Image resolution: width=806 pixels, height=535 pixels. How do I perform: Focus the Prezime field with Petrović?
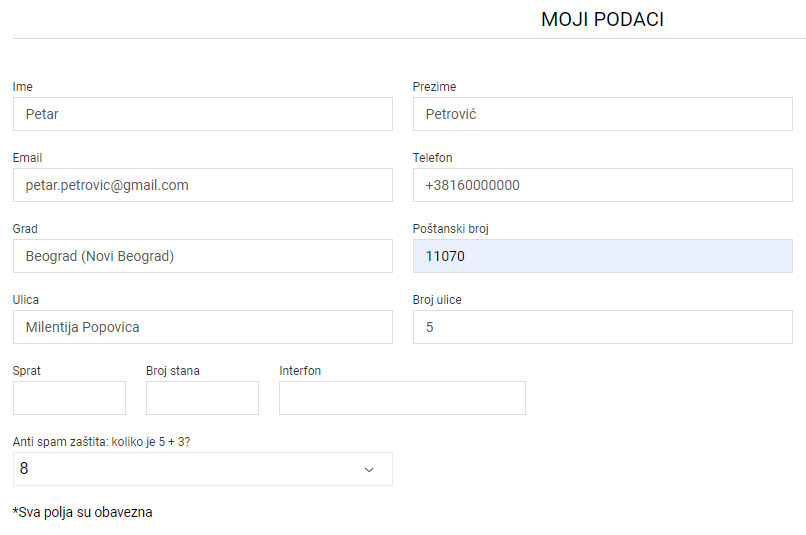point(602,114)
